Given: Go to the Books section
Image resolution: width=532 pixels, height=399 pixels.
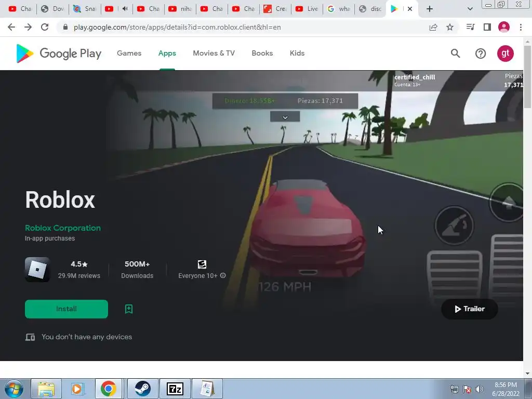Looking at the screenshot, I should 262,54.
